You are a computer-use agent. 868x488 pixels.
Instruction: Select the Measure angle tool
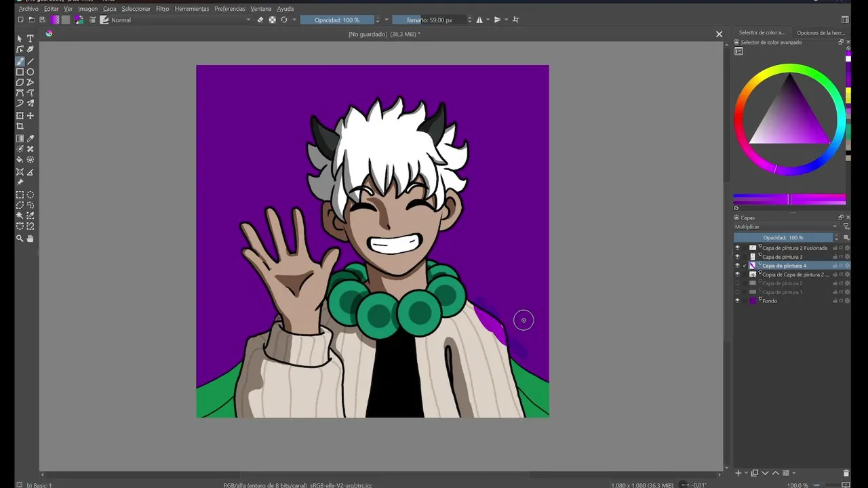pos(31,172)
